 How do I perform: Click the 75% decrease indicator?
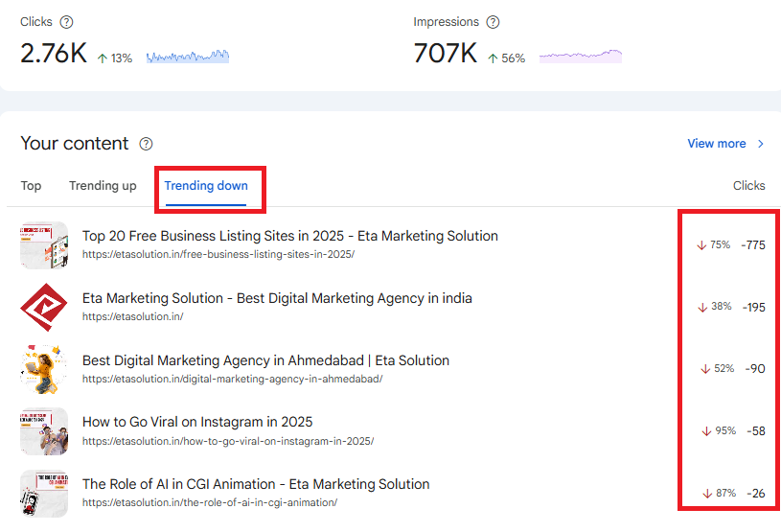point(714,244)
